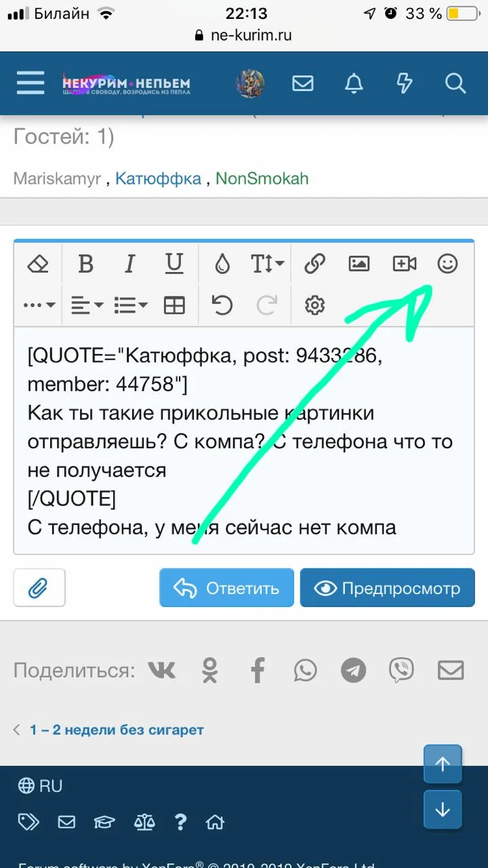
Task: Tap the ne-kurim.ru address bar
Action: click(x=244, y=35)
